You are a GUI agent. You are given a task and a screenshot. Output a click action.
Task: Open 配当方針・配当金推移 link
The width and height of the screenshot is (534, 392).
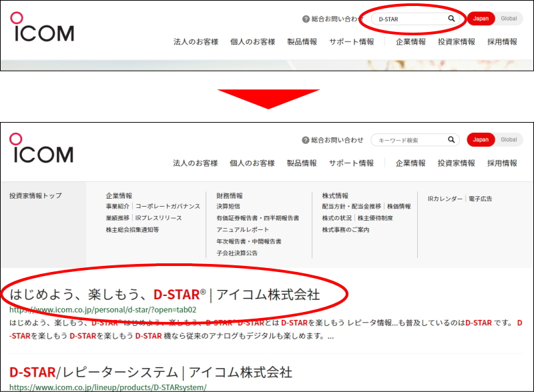point(352,206)
